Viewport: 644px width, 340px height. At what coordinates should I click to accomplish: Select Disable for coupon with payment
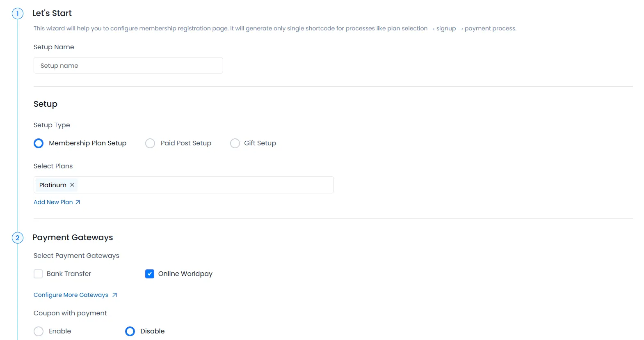click(130, 331)
